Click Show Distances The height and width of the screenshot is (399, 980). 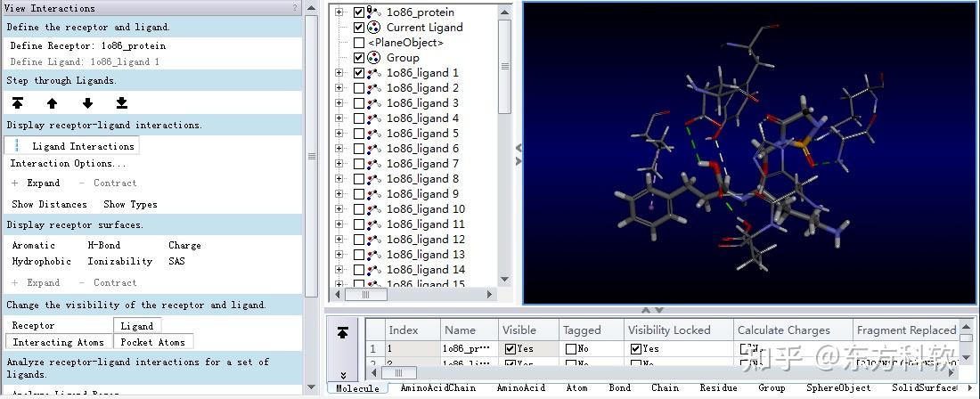coord(49,204)
